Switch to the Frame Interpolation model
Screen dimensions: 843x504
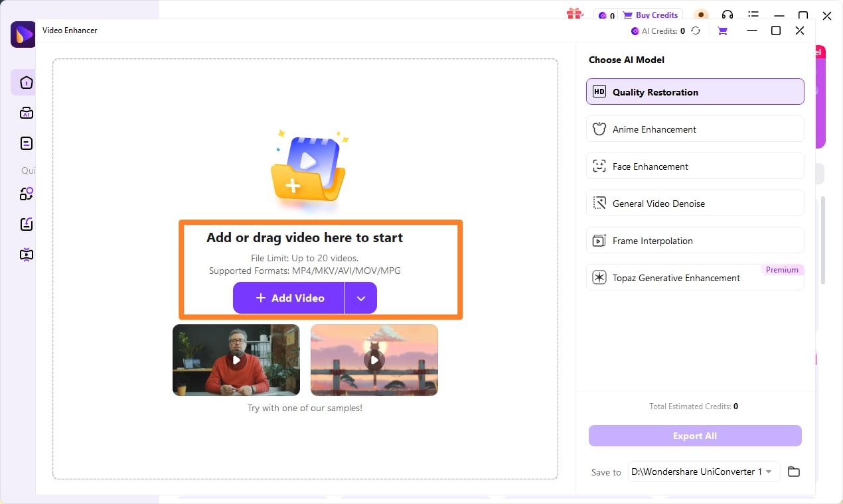point(694,240)
